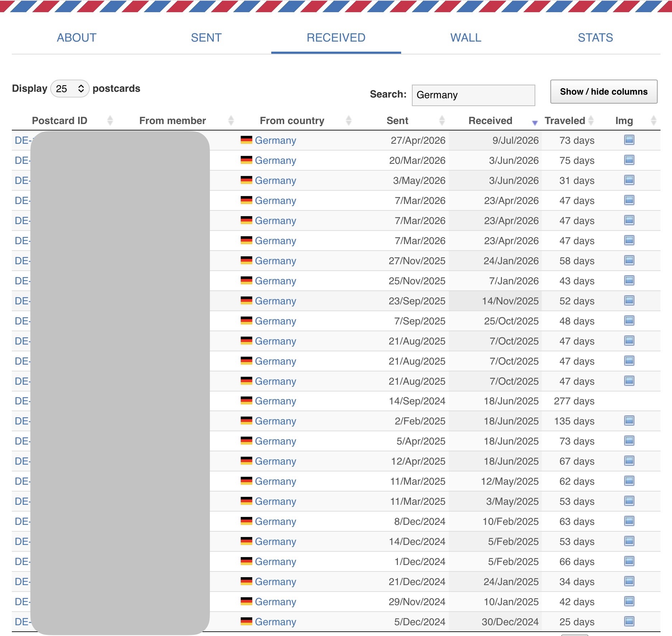Select the RECEIVED tab

coord(336,38)
